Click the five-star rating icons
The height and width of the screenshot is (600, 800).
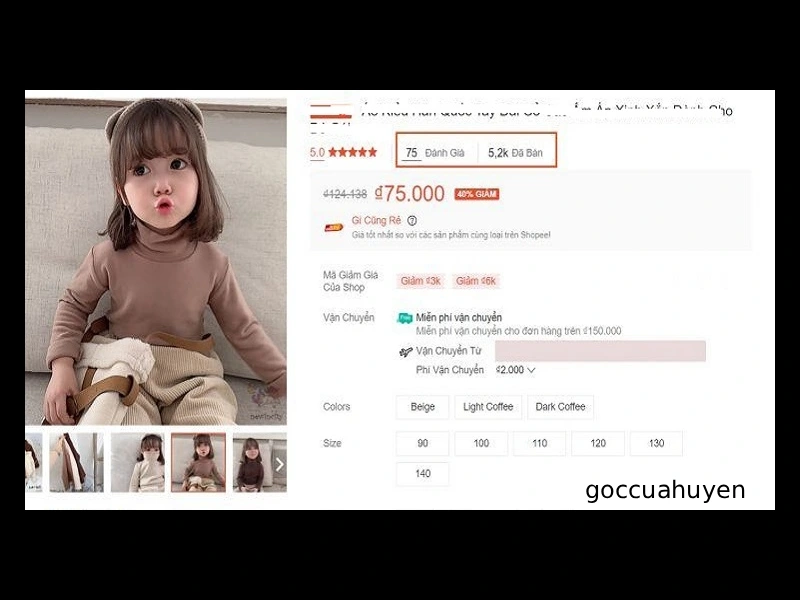[x=353, y=152]
